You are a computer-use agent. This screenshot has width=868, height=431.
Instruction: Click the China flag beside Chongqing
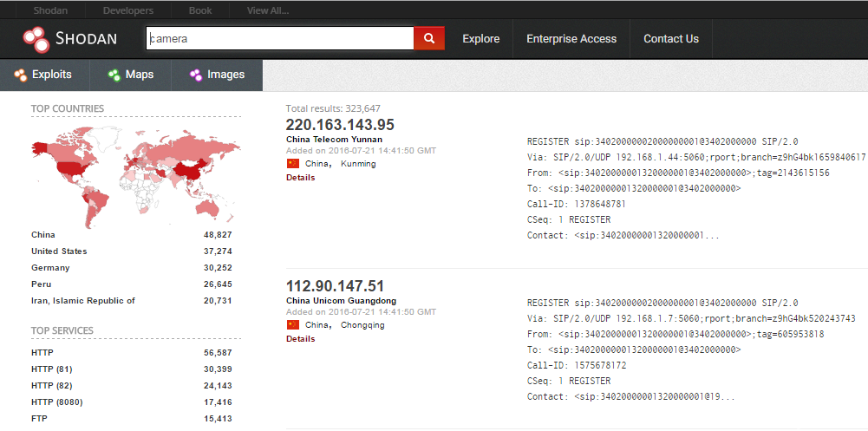(293, 325)
